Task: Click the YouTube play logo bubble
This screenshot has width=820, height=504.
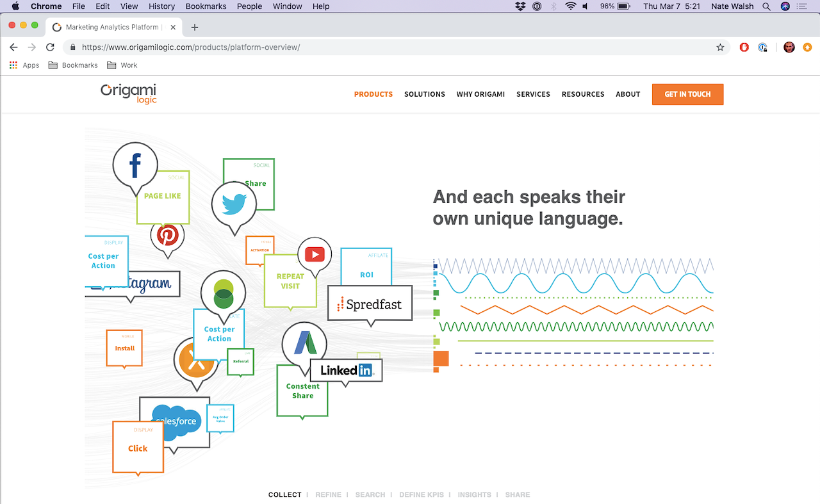Action: (315, 255)
